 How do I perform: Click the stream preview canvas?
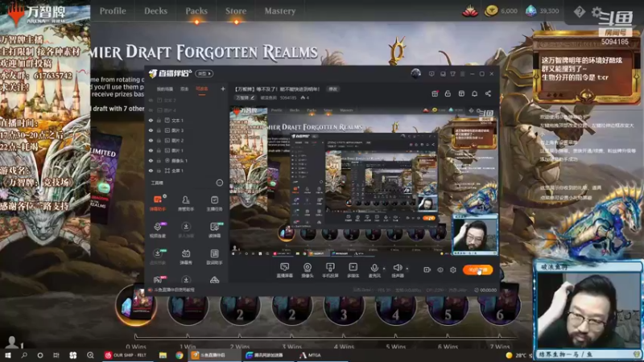click(364, 181)
